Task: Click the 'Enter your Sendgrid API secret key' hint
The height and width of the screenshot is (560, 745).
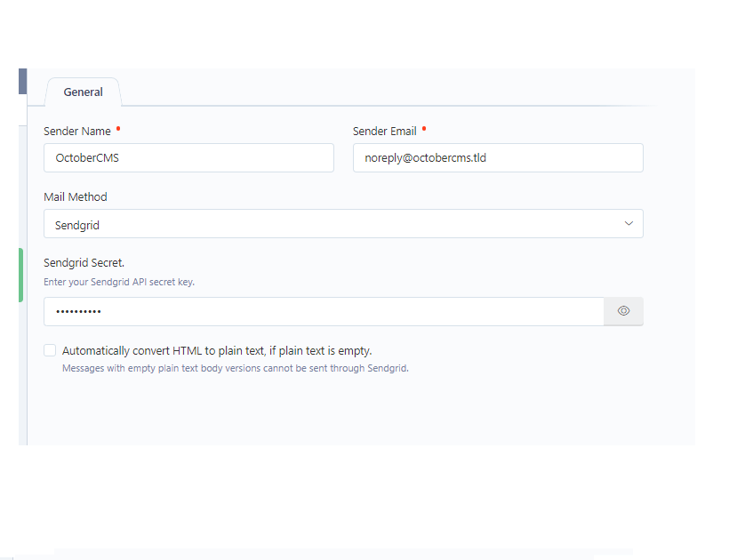Action: tap(119, 282)
